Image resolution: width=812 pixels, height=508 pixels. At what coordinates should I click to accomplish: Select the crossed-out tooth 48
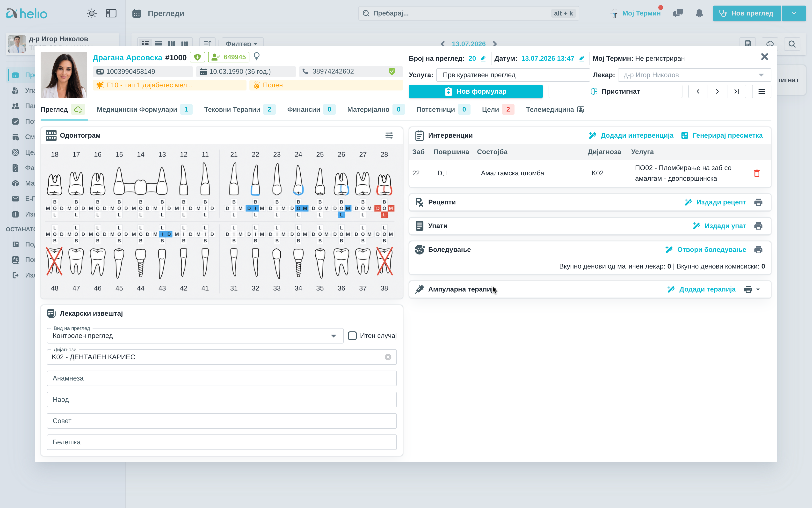[55, 261]
